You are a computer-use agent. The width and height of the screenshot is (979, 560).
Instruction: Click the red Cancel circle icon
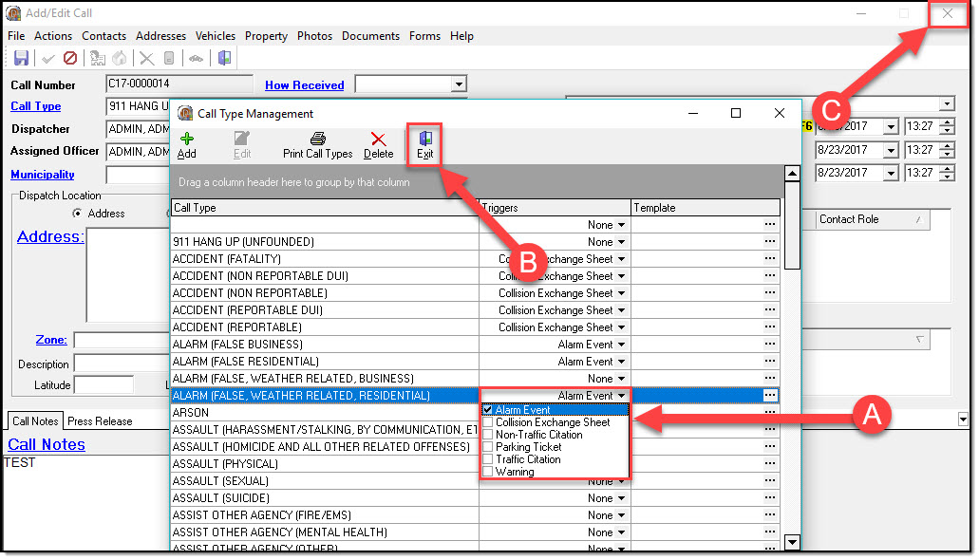(x=69, y=59)
